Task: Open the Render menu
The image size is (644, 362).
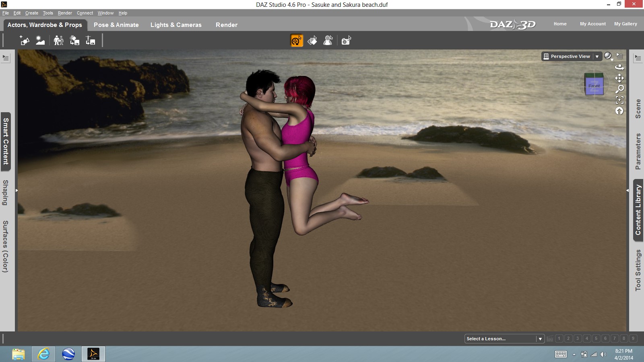Action: 65,13
